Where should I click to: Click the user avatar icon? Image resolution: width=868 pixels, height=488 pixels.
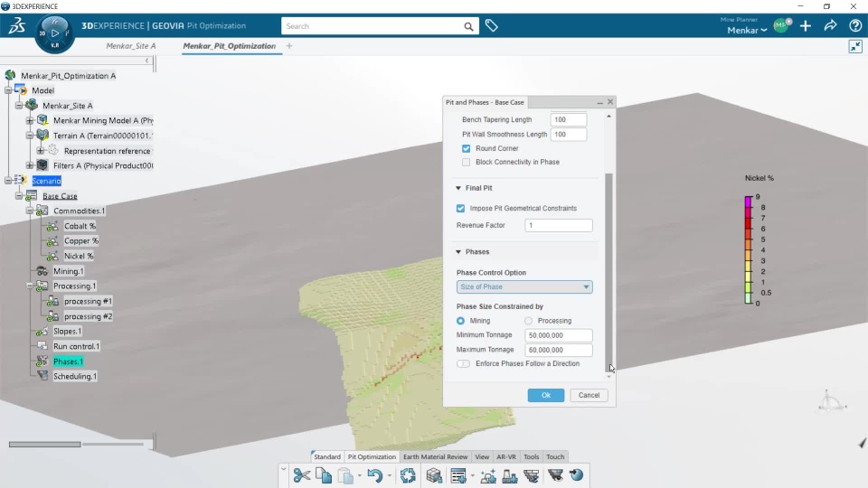click(781, 25)
